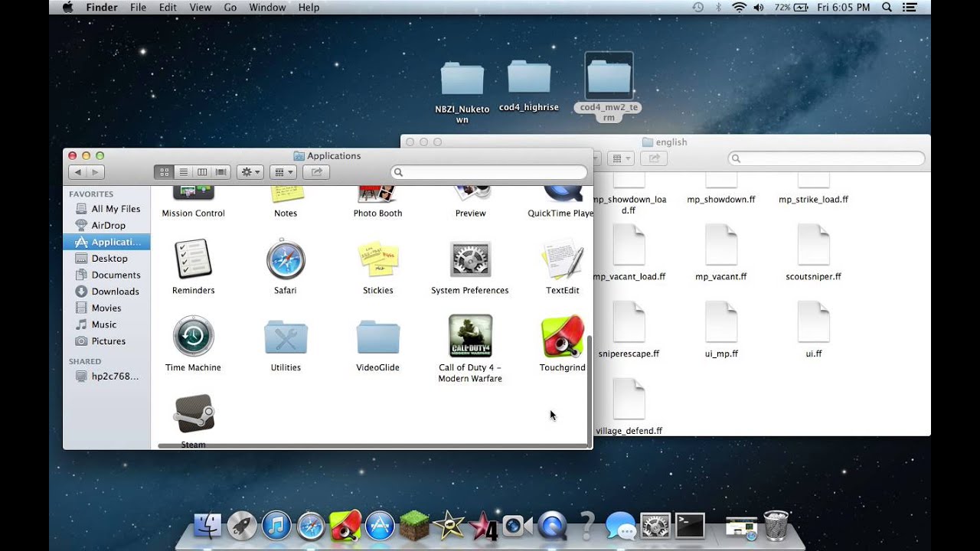The image size is (980, 551).
Task: Open the File menu
Action: point(138,7)
